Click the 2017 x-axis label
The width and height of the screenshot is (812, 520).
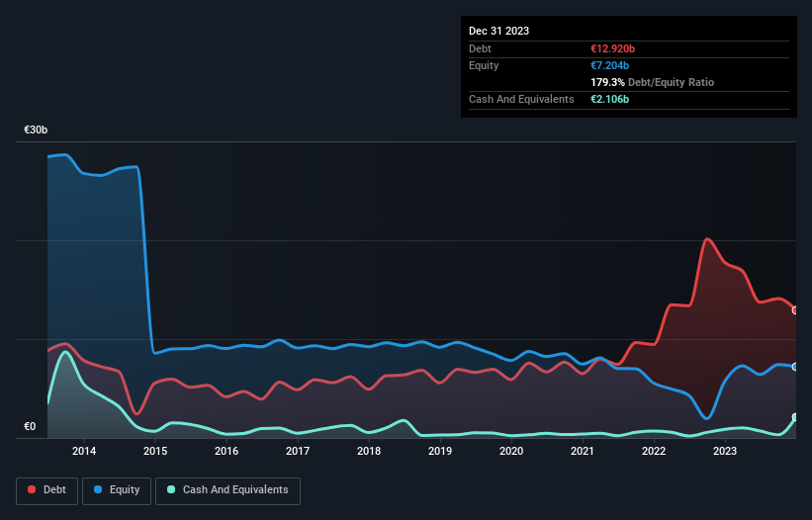click(x=298, y=451)
